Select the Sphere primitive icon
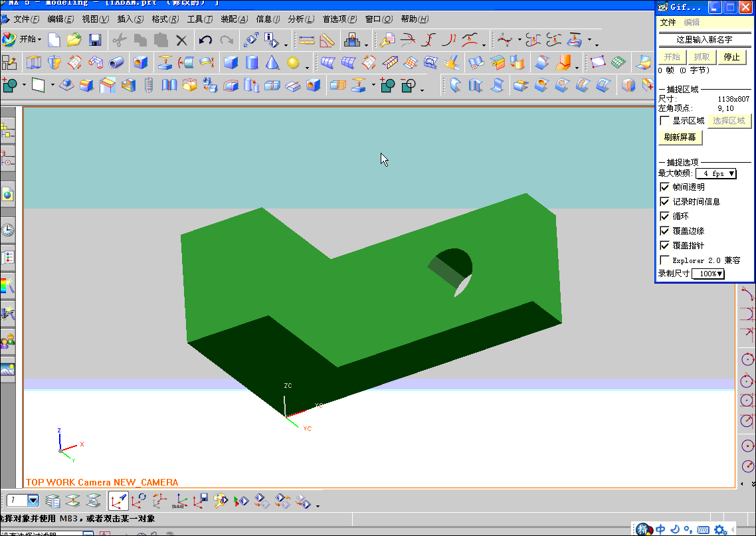This screenshot has width=756, height=536. click(293, 62)
